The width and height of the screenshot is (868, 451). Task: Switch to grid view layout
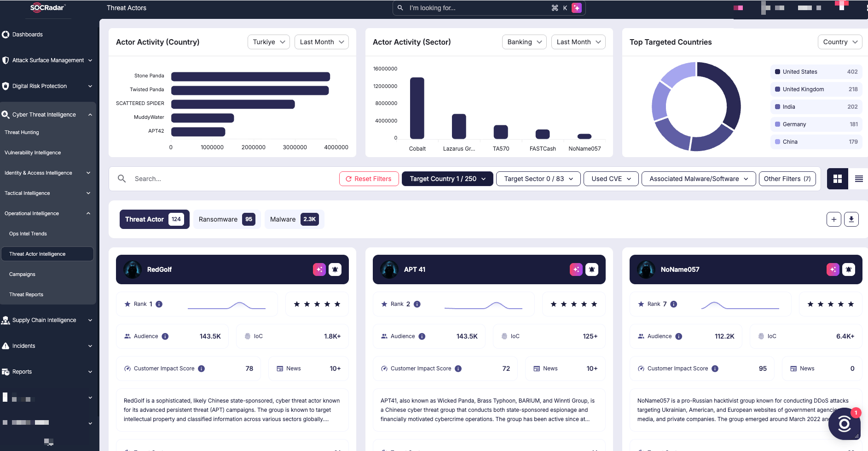pos(838,179)
